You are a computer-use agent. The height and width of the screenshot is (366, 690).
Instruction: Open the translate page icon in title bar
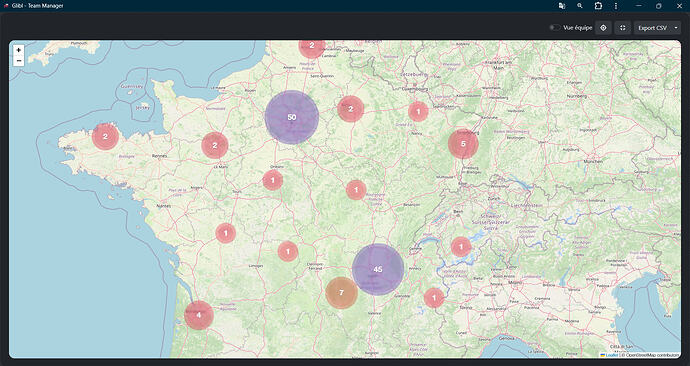(562, 6)
